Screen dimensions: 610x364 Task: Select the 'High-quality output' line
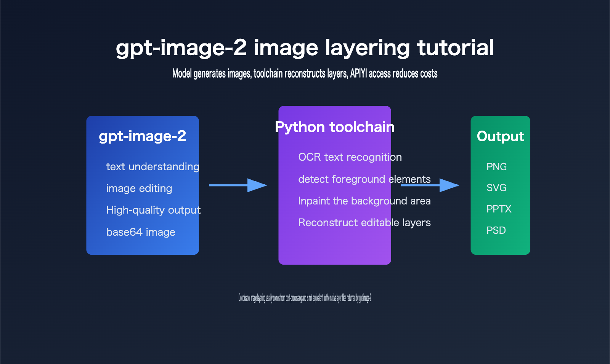(153, 210)
